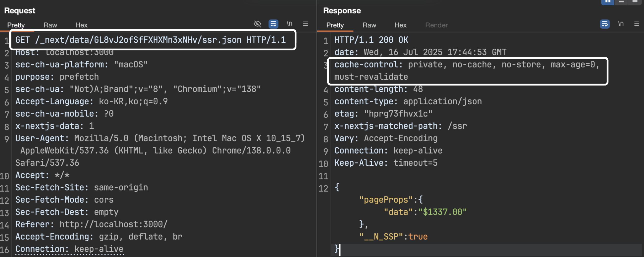The width and height of the screenshot is (644, 257).
Task: Click the content-length: 48 header
Action: click(378, 89)
